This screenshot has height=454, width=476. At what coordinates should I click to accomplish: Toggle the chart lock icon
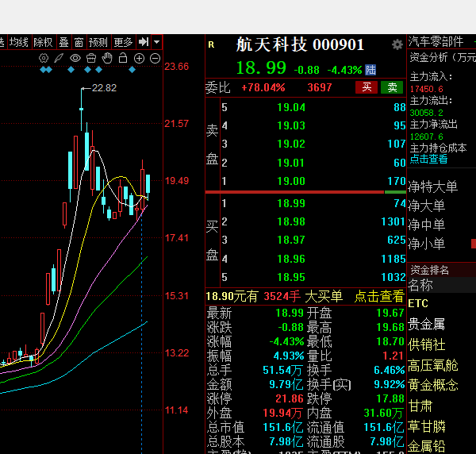coord(123,58)
